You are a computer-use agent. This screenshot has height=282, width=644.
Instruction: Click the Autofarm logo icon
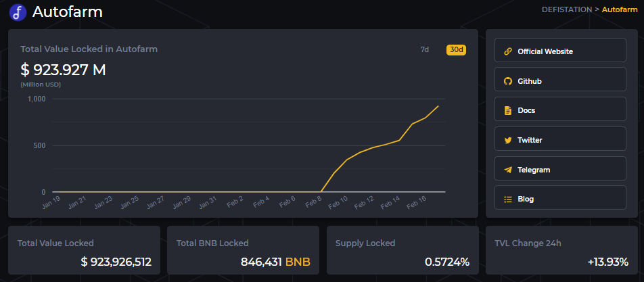(x=18, y=12)
